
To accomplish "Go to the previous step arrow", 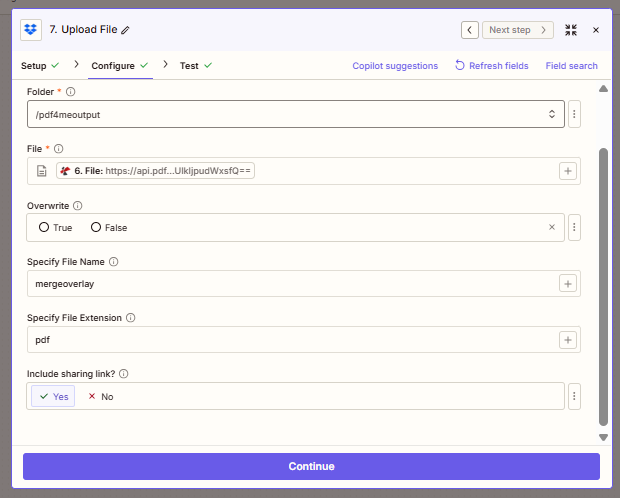I will (x=469, y=30).
